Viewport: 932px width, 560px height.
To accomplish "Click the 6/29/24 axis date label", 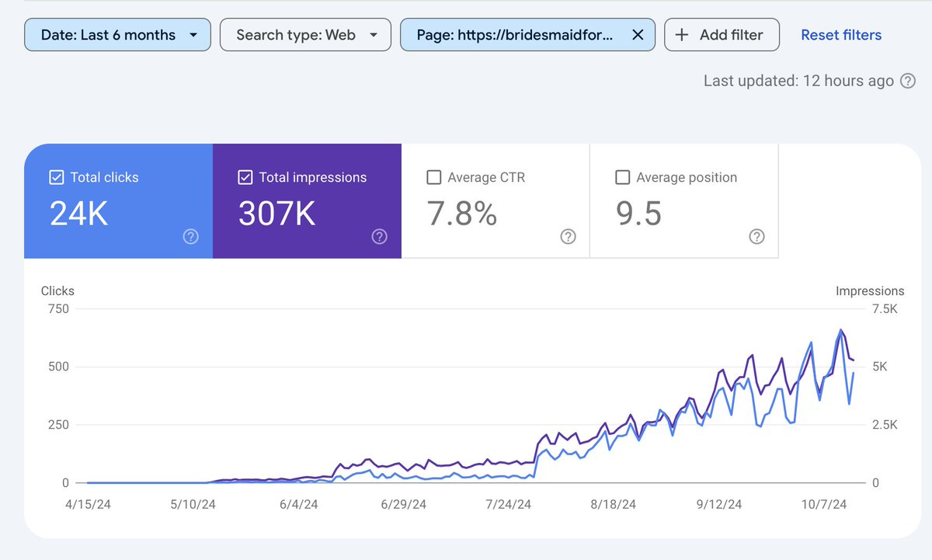I will click(404, 504).
